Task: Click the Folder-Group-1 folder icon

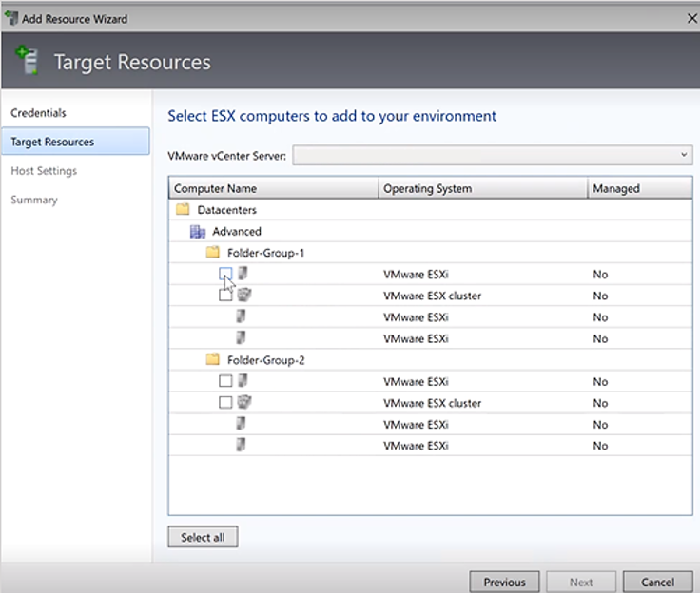Action: point(212,252)
